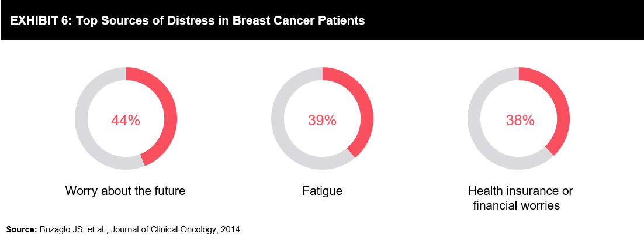This screenshot has height=240, width=644.
Task: Click the EXHIBIT 6 title text
Action: coord(40,21)
